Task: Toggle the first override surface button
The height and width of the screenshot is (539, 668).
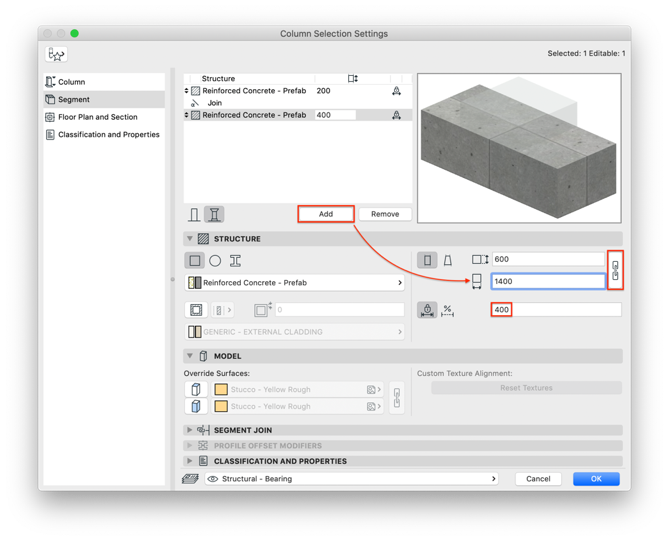Action: [196, 389]
